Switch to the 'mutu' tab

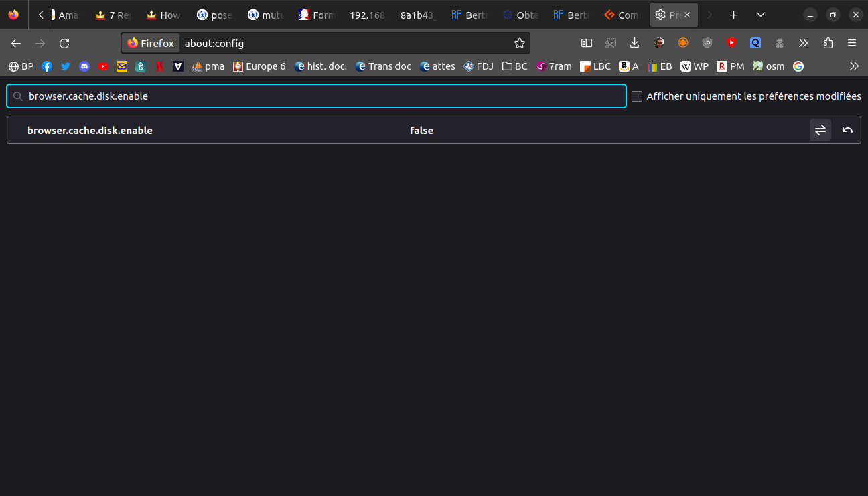266,15
